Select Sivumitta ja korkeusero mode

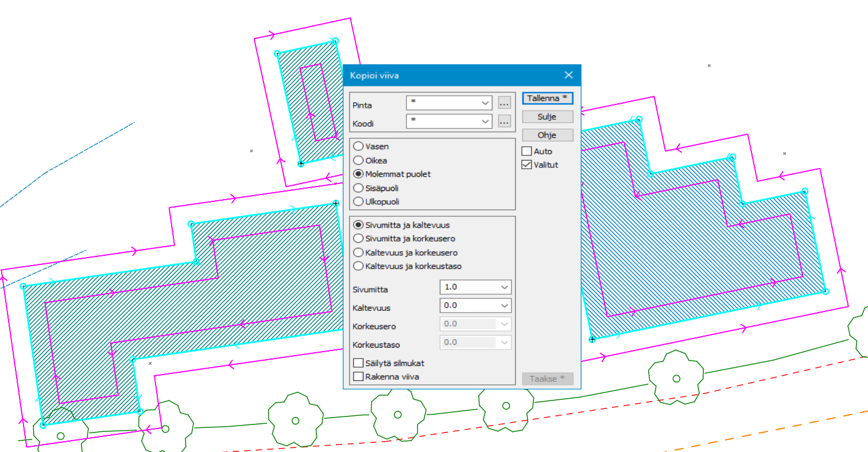click(358, 238)
